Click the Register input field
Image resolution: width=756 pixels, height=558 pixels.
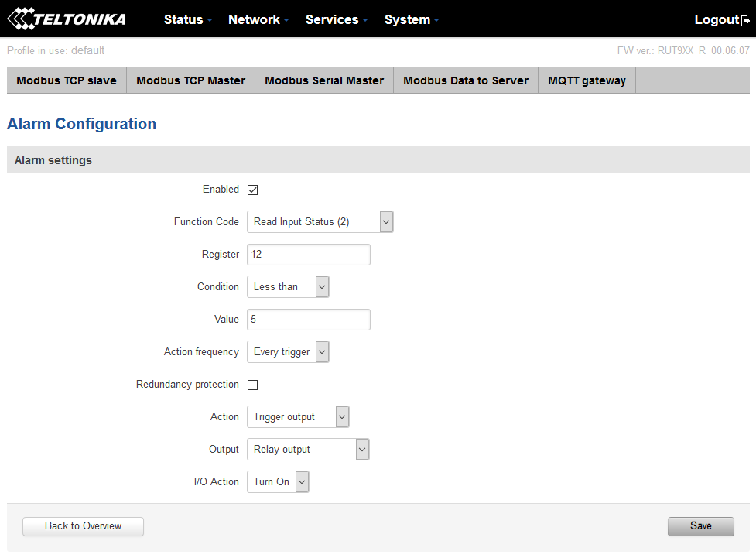coord(308,255)
